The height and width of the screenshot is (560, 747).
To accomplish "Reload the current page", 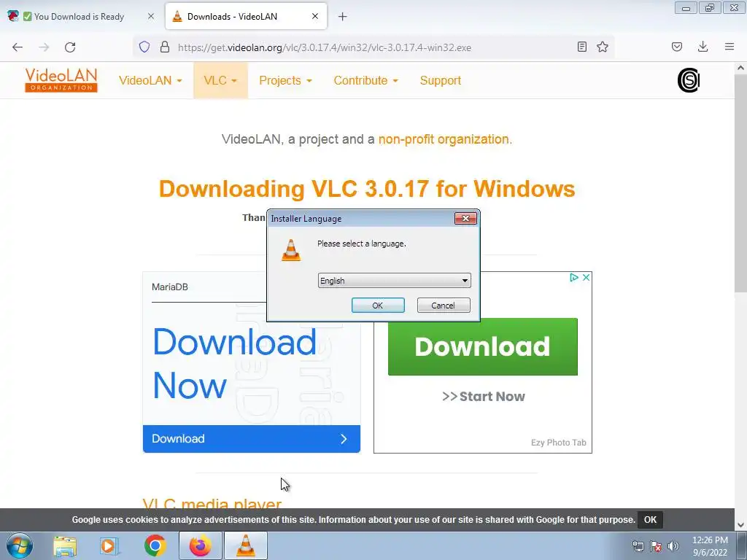I will coord(70,47).
